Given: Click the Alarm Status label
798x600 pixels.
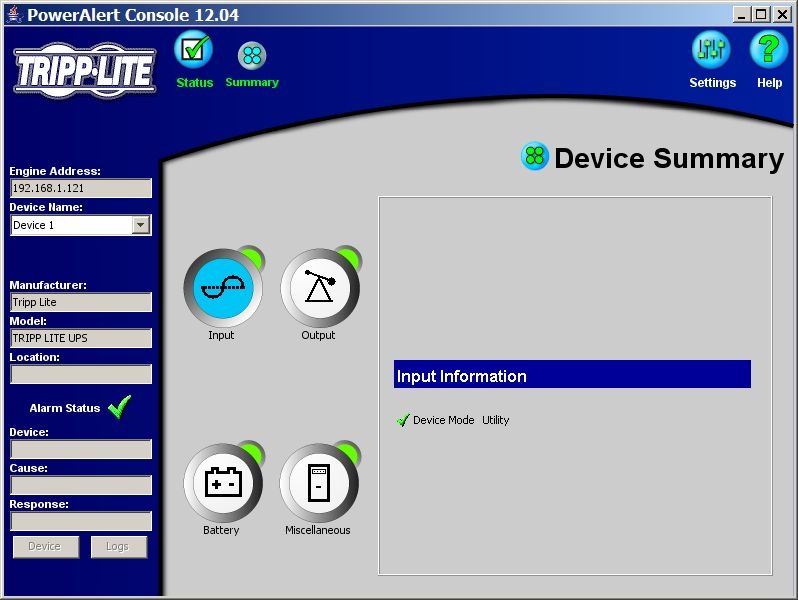Looking at the screenshot, I should pos(65,408).
